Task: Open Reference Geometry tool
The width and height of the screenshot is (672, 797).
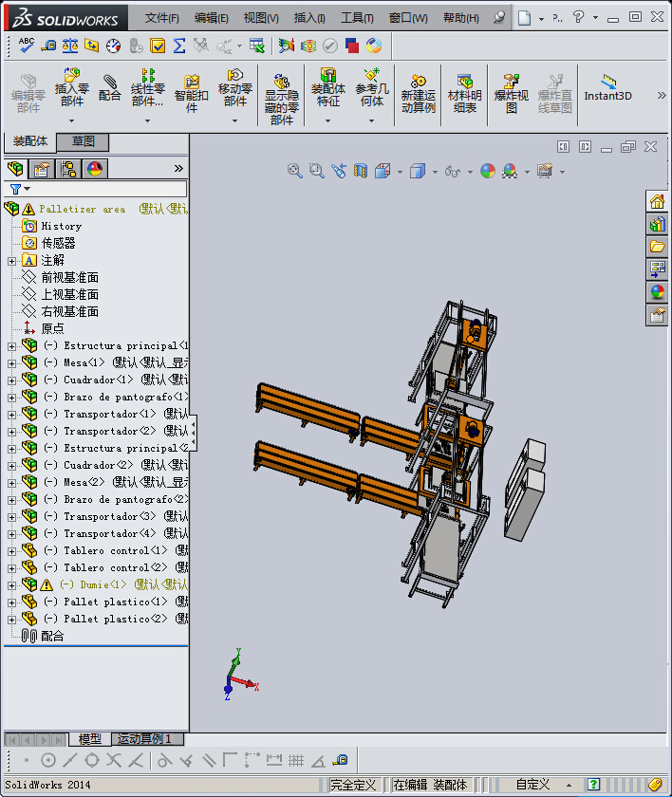Action: tap(371, 87)
